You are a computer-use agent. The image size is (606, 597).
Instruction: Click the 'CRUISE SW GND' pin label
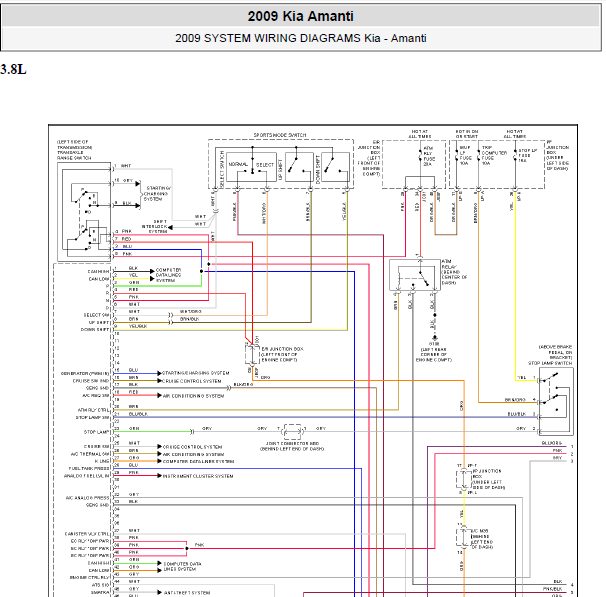point(91,381)
